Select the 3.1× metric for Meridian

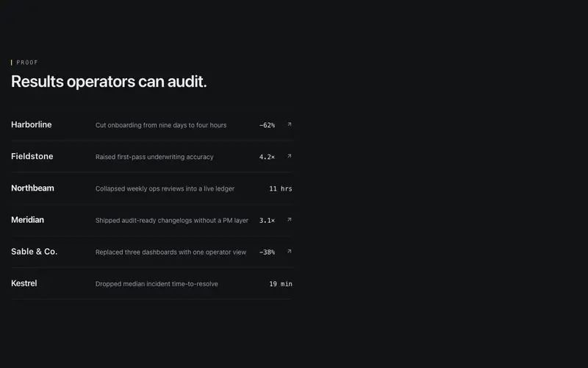pos(267,220)
